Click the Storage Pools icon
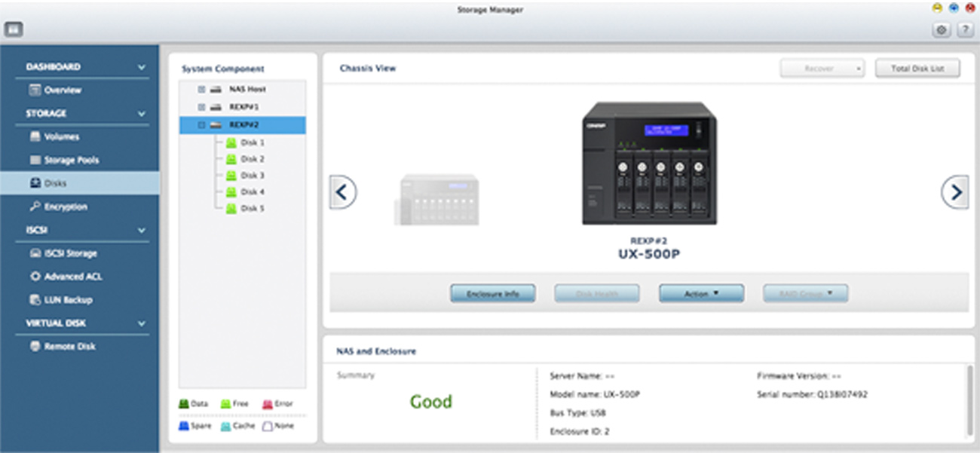 click(35, 160)
